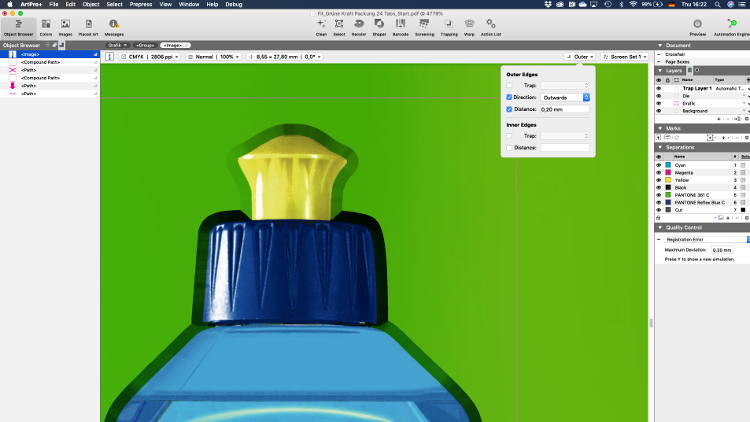Open the Object menu
Viewport: 750px width, 422px height.
[91, 4]
